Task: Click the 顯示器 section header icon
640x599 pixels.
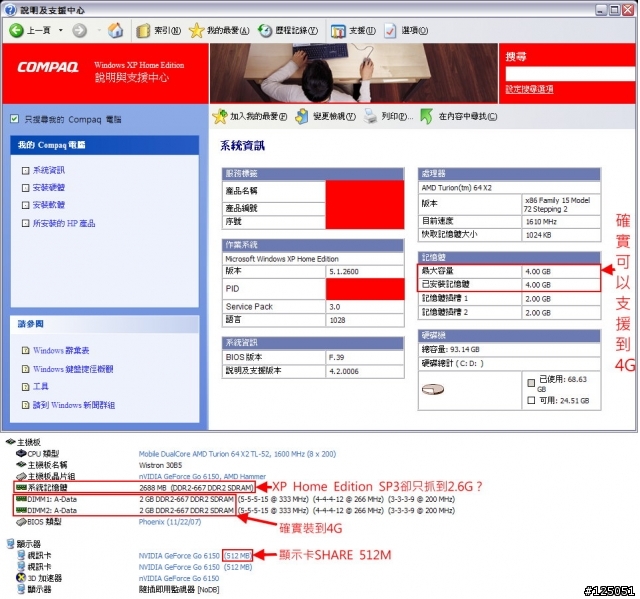Action: click(11, 544)
